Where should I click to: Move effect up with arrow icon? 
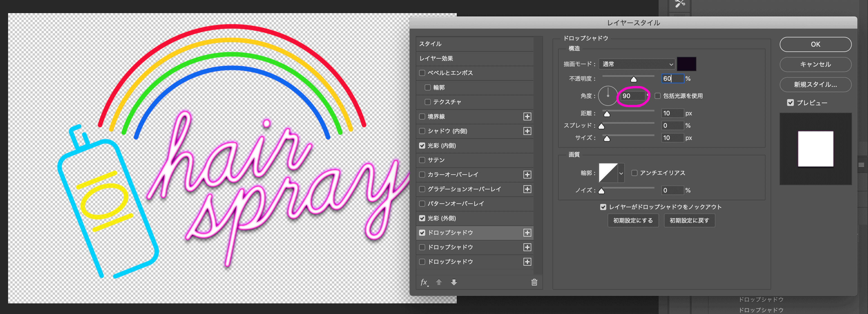pos(439,282)
